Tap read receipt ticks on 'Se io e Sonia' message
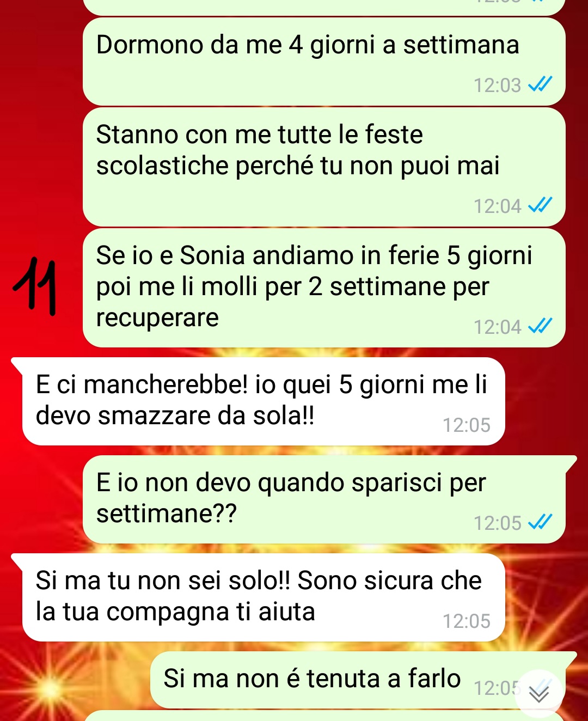588x721 pixels. point(540,326)
